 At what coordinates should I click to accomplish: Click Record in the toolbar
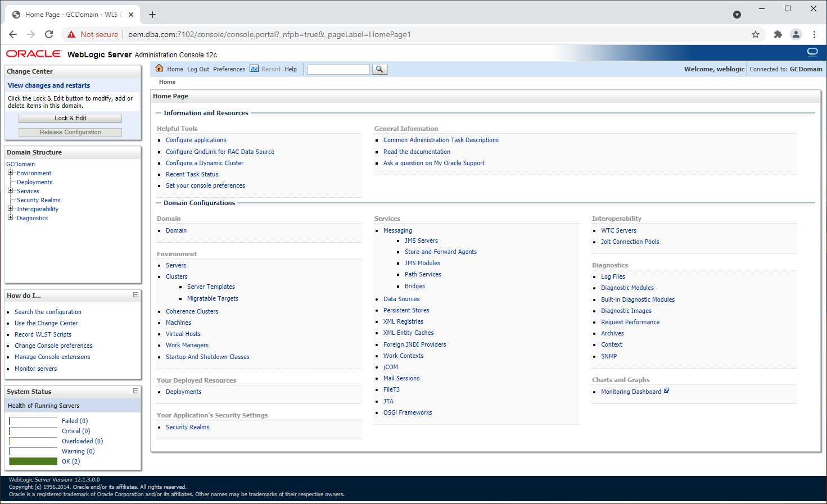coord(270,69)
